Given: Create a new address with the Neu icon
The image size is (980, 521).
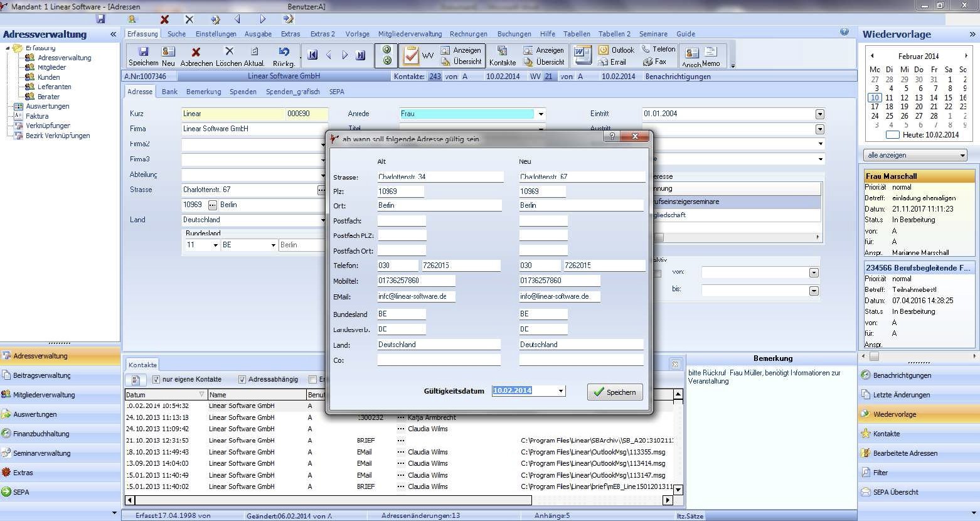Looking at the screenshot, I should coord(168,51).
